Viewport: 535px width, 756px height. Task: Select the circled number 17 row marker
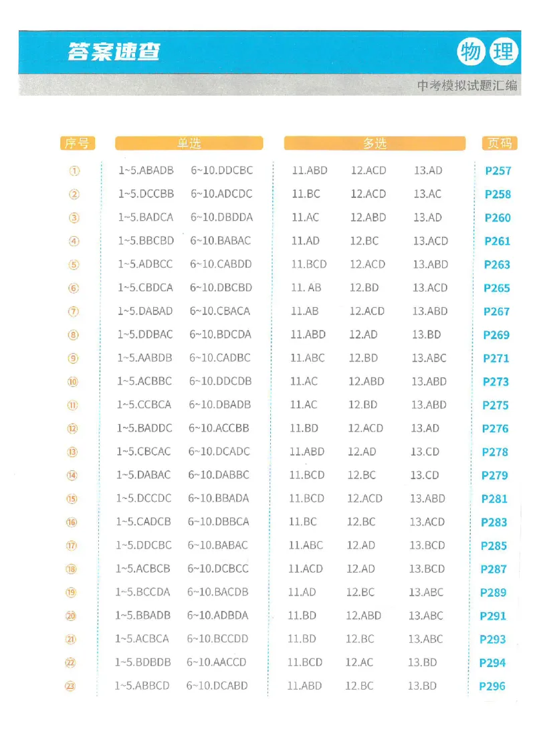click(x=72, y=545)
